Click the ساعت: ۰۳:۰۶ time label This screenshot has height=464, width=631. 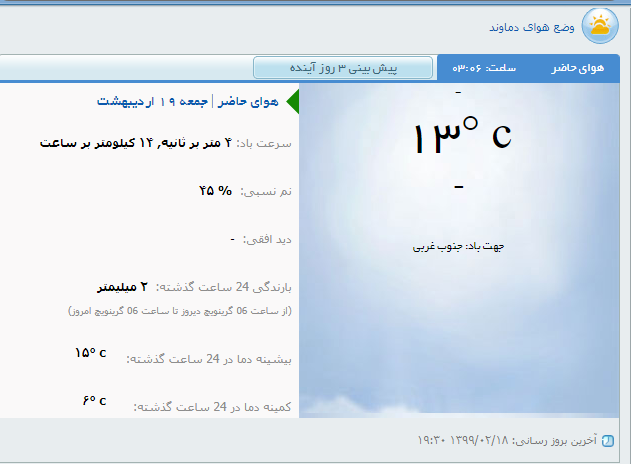pos(484,68)
